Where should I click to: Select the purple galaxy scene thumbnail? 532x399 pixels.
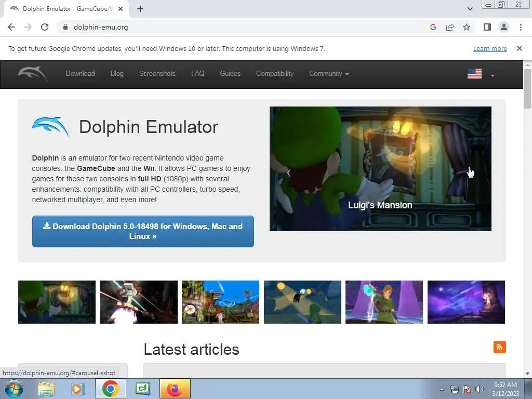(x=466, y=302)
